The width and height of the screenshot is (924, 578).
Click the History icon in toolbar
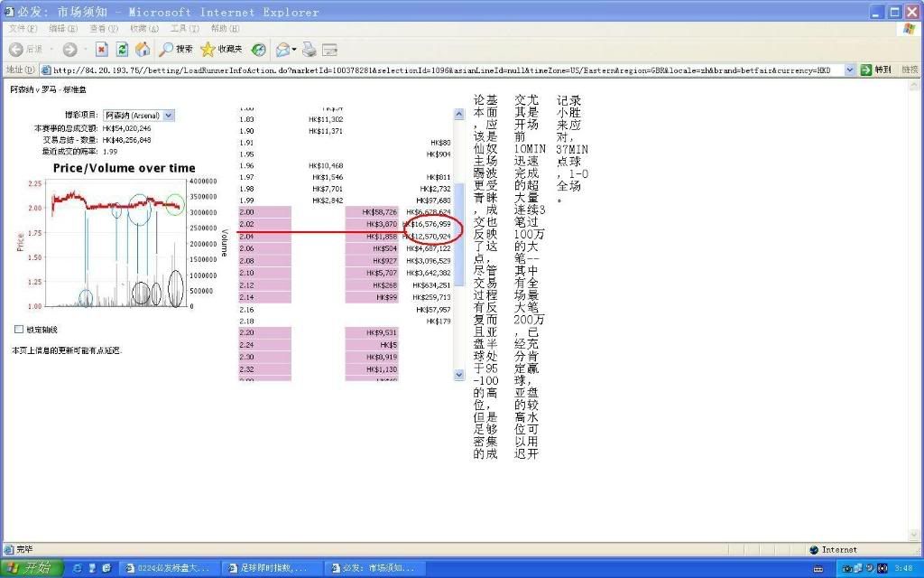[x=259, y=49]
